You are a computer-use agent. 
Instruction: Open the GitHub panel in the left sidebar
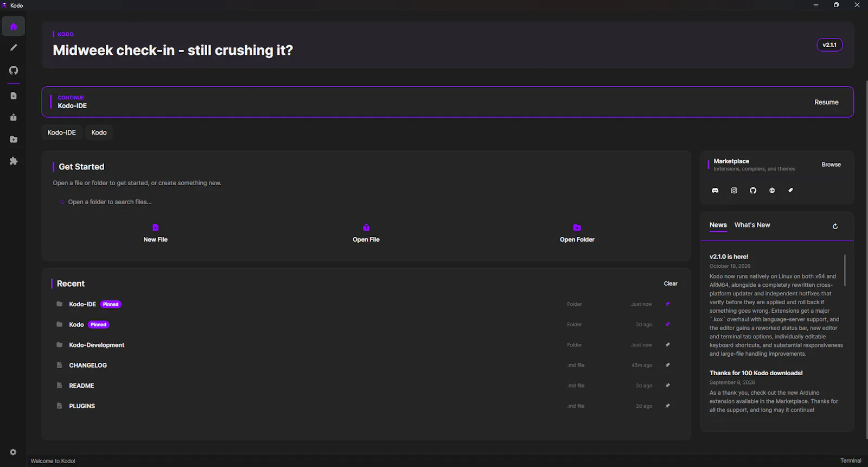(14, 71)
